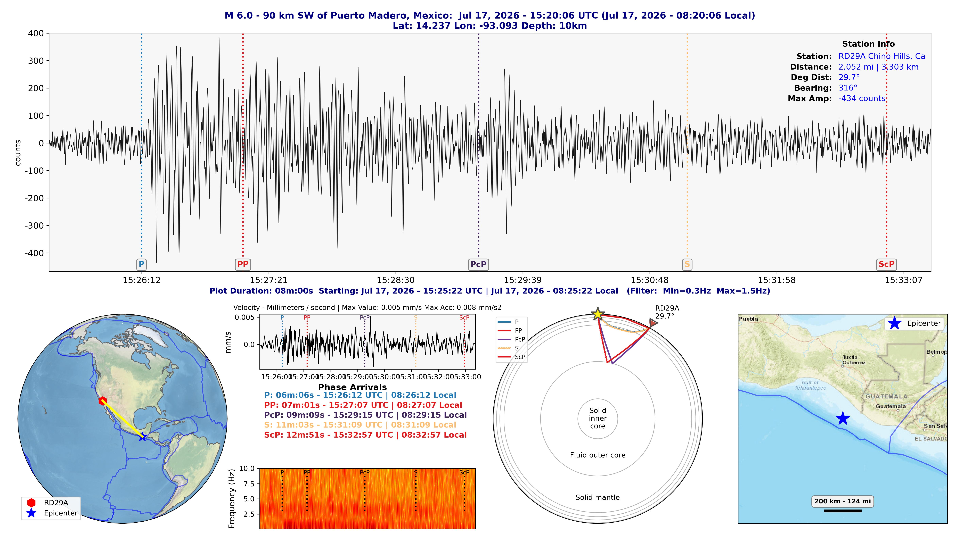Click the purple PcP line swatch in the ray-path legend
This screenshot has width=980, height=551.
504,339
